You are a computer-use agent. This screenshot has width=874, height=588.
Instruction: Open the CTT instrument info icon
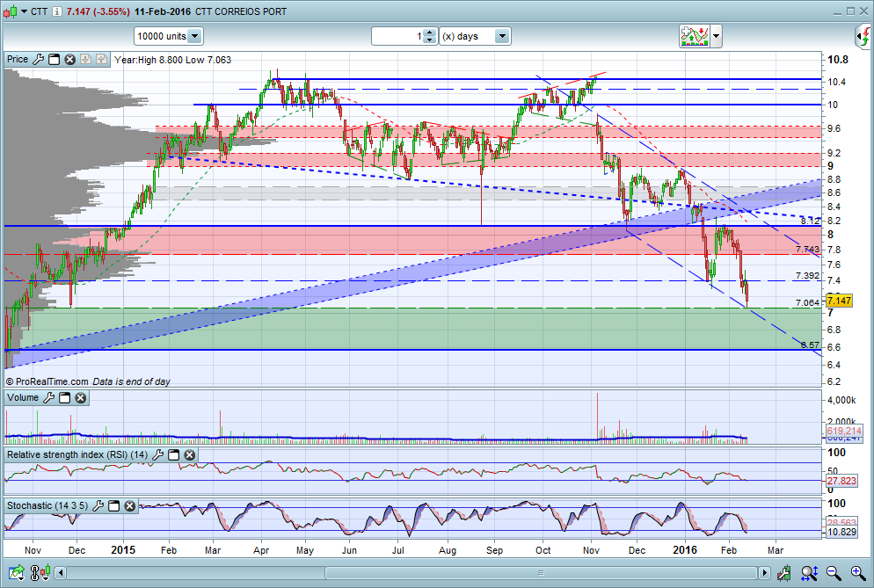(57, 11)
